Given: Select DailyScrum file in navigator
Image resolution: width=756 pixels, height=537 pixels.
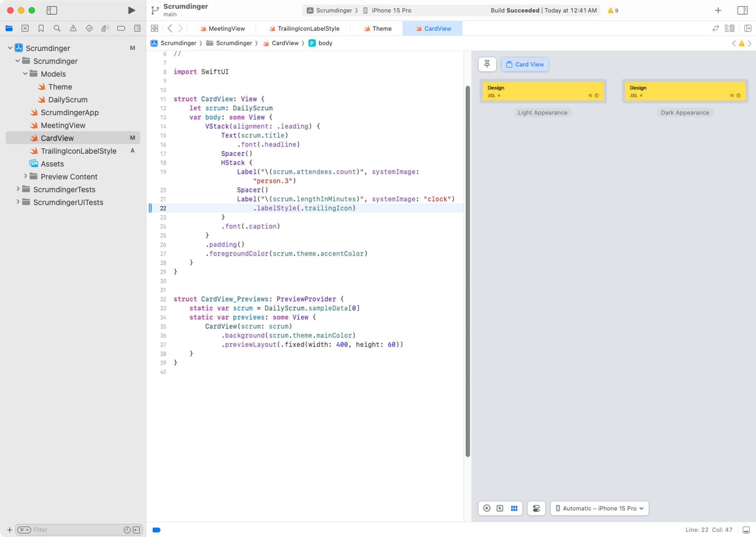Looking at the screenshot, I should [x=68, y=99].
